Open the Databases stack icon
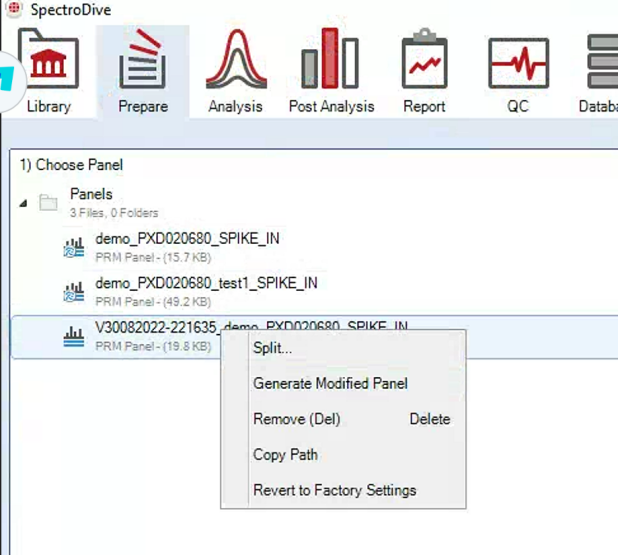Screen dimensions: 618x555 point(602,61)
